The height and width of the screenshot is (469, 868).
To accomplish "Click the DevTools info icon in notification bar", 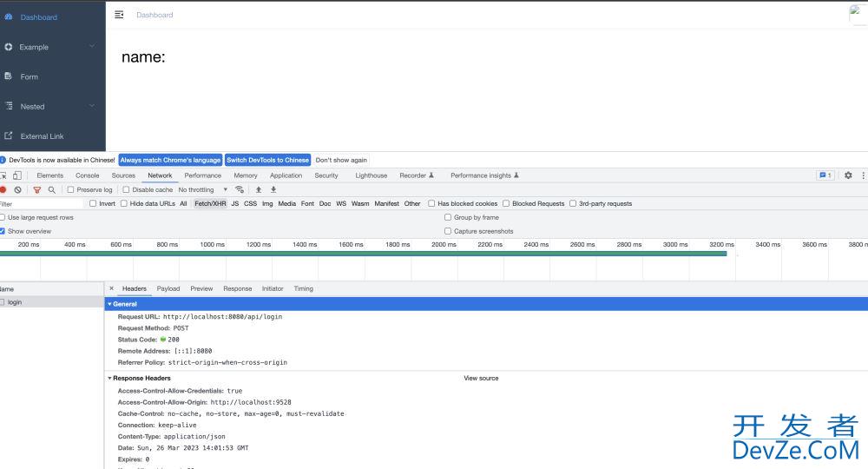I will (x=3, y=160).
